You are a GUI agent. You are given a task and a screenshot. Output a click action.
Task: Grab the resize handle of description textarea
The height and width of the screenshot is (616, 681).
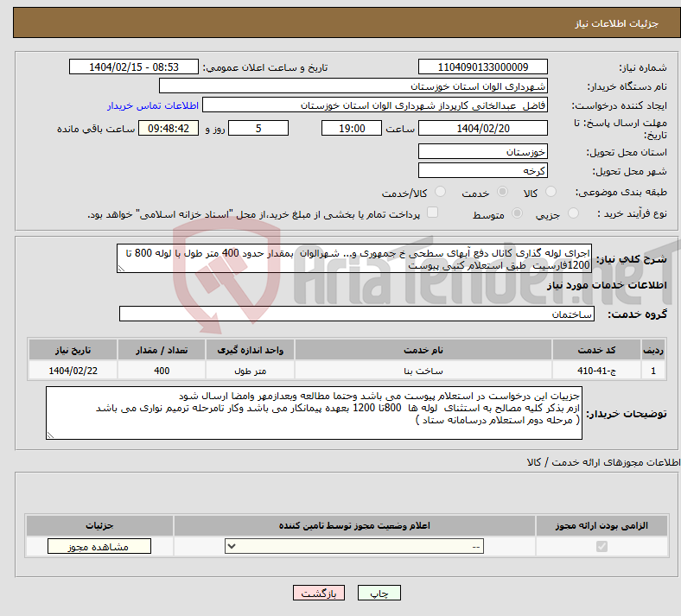tap(121, 269)
